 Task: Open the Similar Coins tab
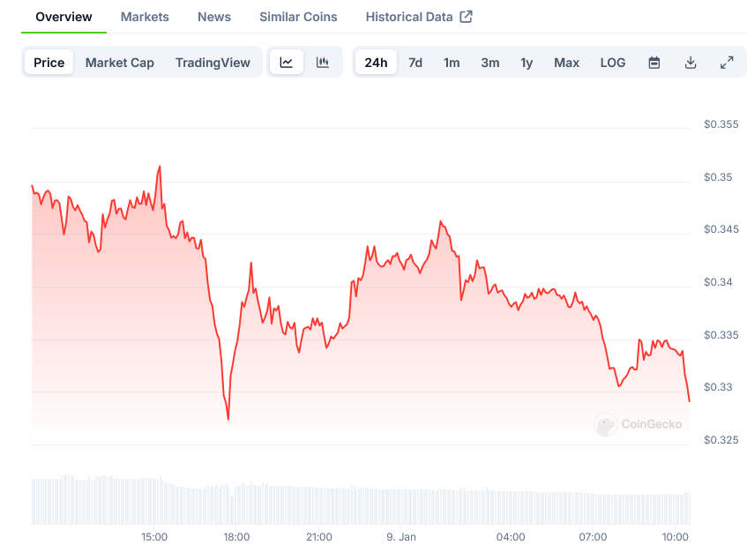tap(298, 17)
